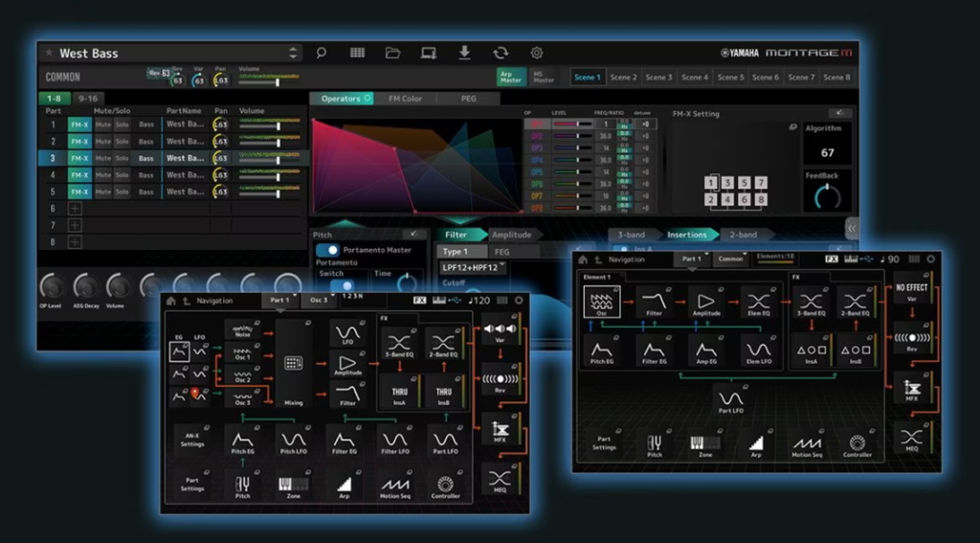Open the Part LFO block in right navigation panel
This screenshot has height=543, width=980.
(729, 400)
